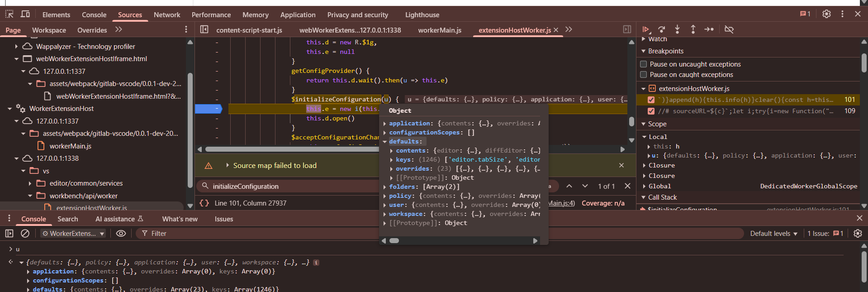
Task: Open the Issues drawer tab
Action: [x=224, y=219]
